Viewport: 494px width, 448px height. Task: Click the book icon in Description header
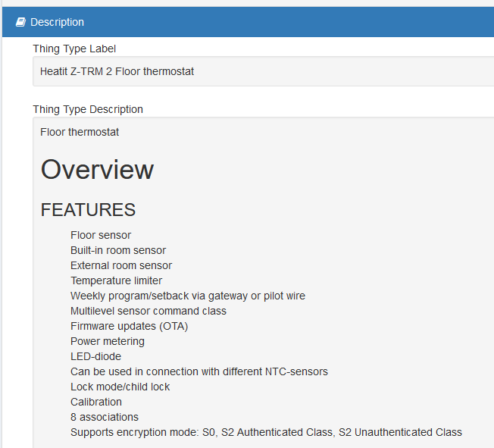(20, 23)
